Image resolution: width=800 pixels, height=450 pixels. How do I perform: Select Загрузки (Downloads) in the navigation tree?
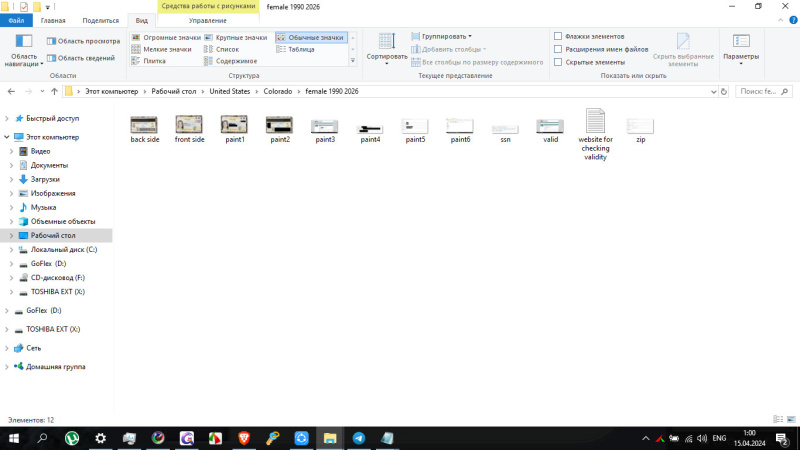pos(45,179)
